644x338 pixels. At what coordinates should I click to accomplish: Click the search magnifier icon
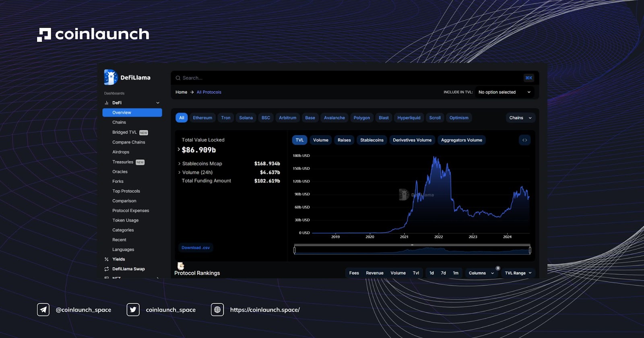tap(178, 78)
